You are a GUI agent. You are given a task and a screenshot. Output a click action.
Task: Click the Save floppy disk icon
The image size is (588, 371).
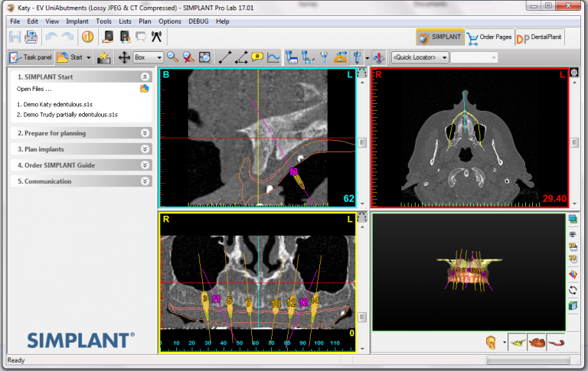[15, 37]
